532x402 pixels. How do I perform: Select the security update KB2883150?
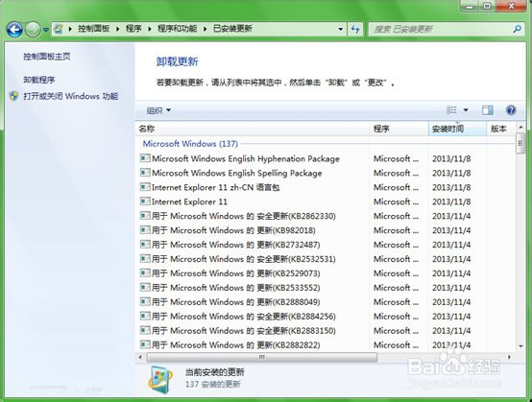[243, 330]
